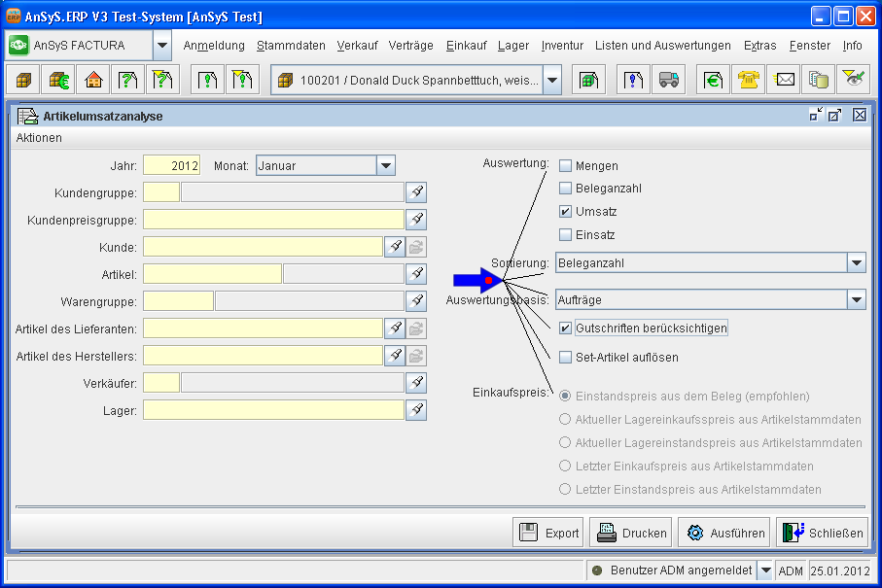
Task: Click the house icon in toolbar
Action: 92,81
